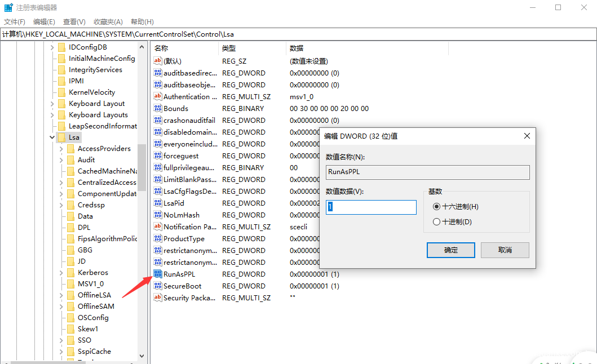Click the RunAsPPL DWORD value icon

158,274
